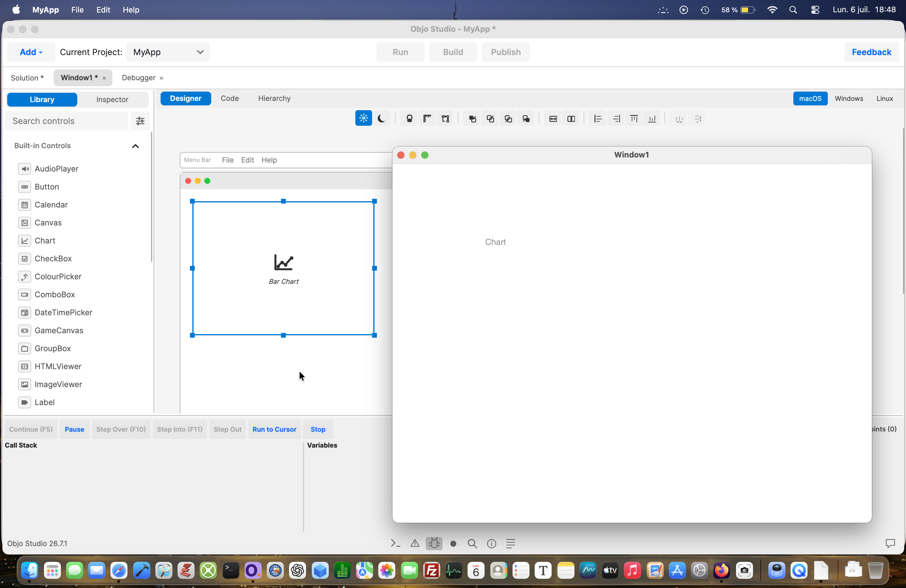Switch to the Solution tab
The image size is (906, 588).
point(27,78)
